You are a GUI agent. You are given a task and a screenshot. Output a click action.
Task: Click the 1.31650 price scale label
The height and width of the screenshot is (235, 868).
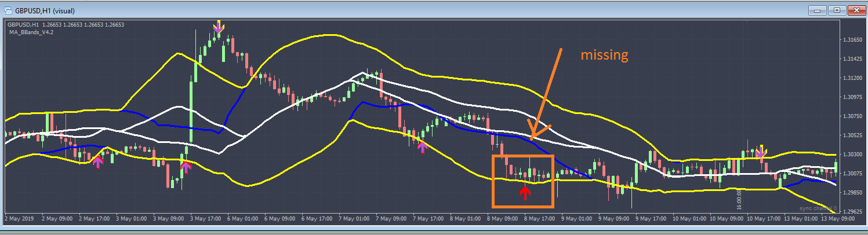(851, 40)
